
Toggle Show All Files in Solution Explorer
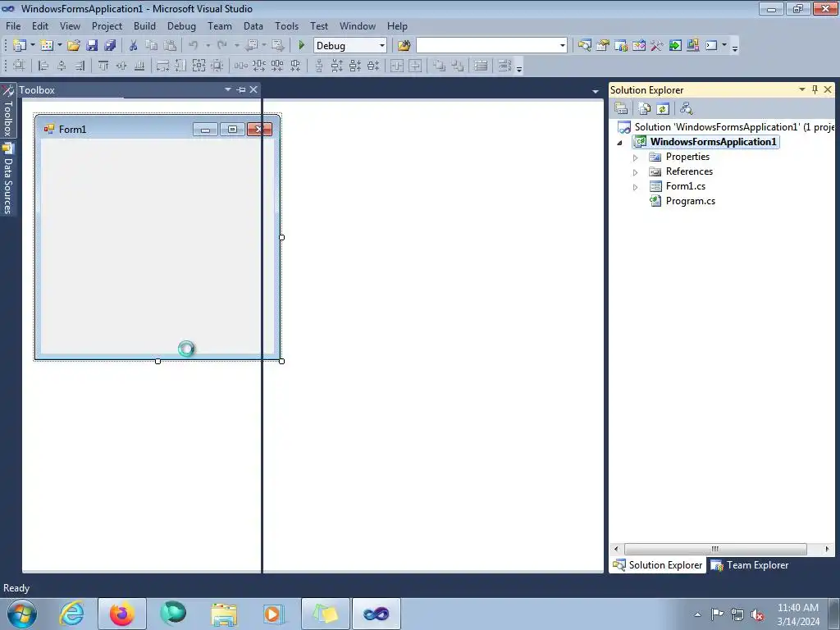point(645,108)
